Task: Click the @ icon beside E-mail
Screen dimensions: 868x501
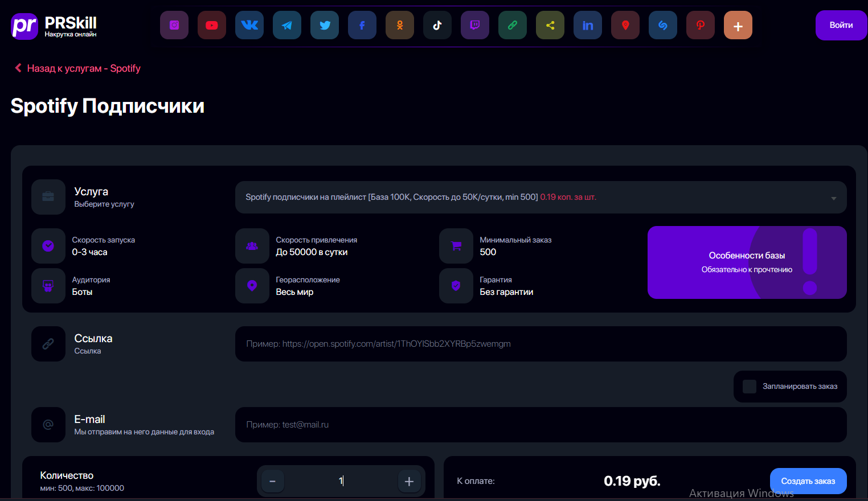Action: pyautogui.click(x=48, y=425)
